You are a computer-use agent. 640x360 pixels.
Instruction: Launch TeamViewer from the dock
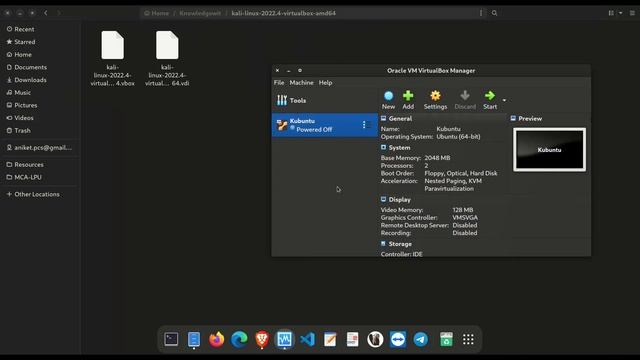tap(398, 339)
